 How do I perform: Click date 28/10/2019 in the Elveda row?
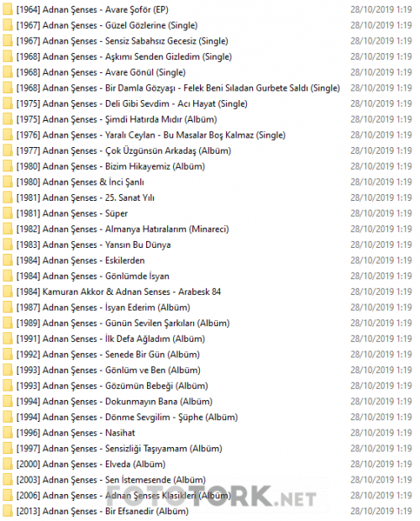tap(372, 464)
